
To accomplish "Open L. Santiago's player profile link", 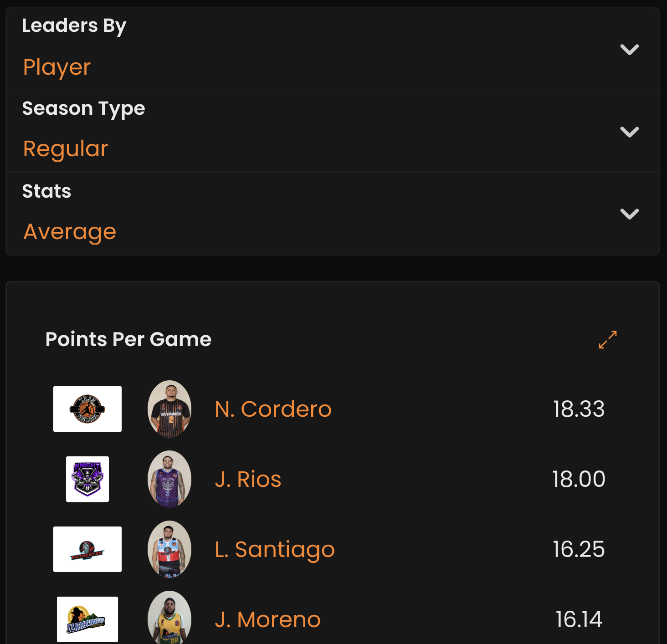I will (x=275, y=550).
